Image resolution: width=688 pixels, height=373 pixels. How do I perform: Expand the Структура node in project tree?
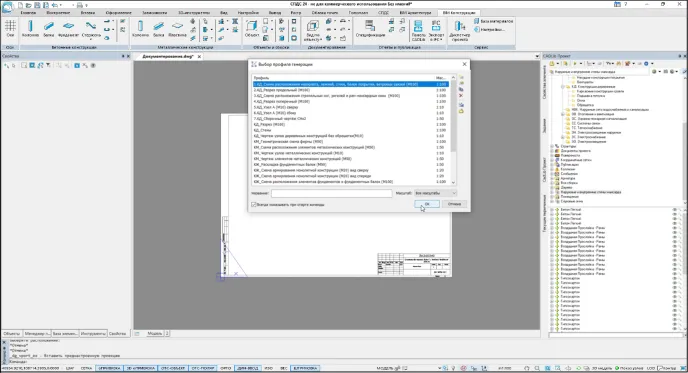click(552, 147)
